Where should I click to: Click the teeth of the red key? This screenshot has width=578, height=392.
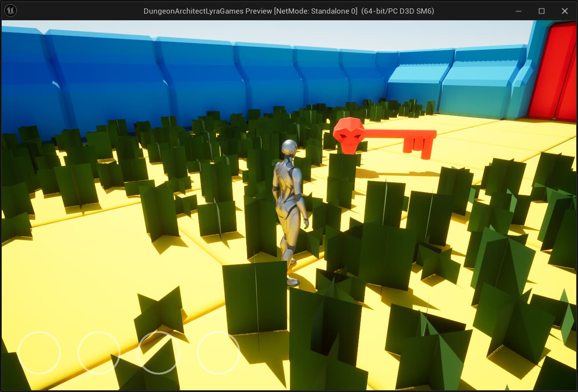(418, 148)
